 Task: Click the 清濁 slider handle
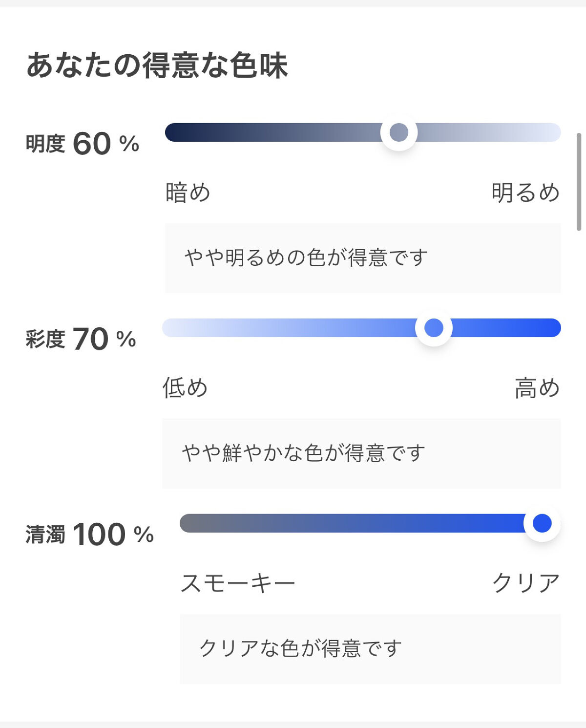(542, 523)
